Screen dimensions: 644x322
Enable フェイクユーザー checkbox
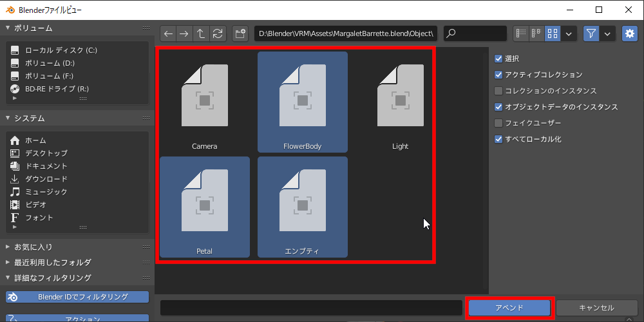[498, 123]
